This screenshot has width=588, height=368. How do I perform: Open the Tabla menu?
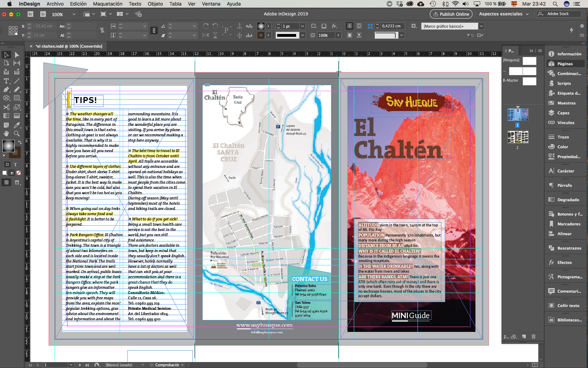pos(175,4)
